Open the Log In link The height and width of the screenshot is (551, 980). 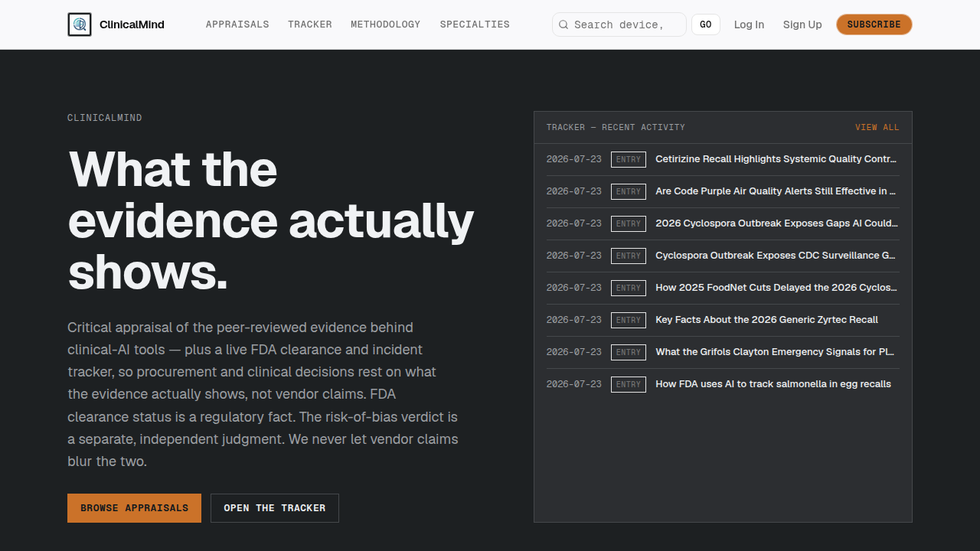pos(749,24)
